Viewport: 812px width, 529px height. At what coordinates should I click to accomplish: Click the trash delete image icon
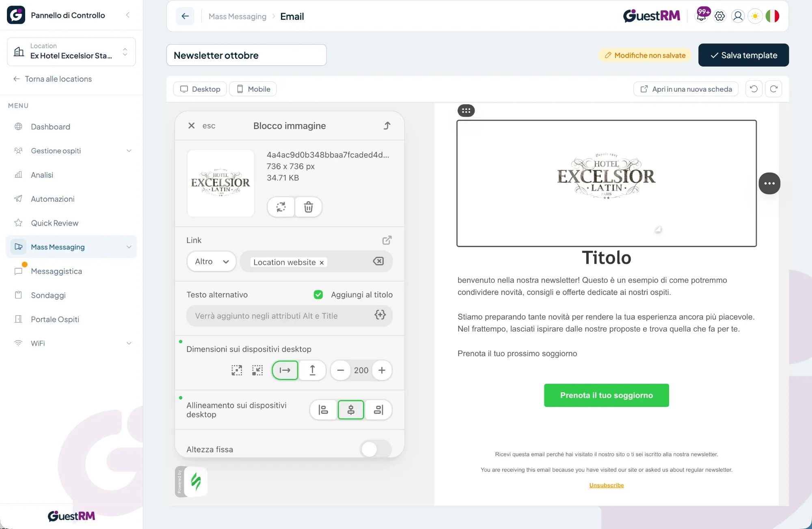click(308, 207)
